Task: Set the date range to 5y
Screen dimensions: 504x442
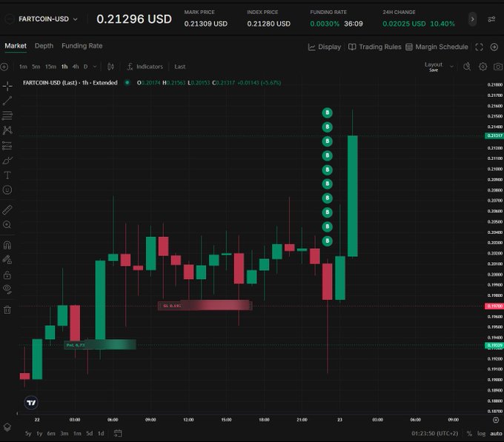Action: point(28,433)
